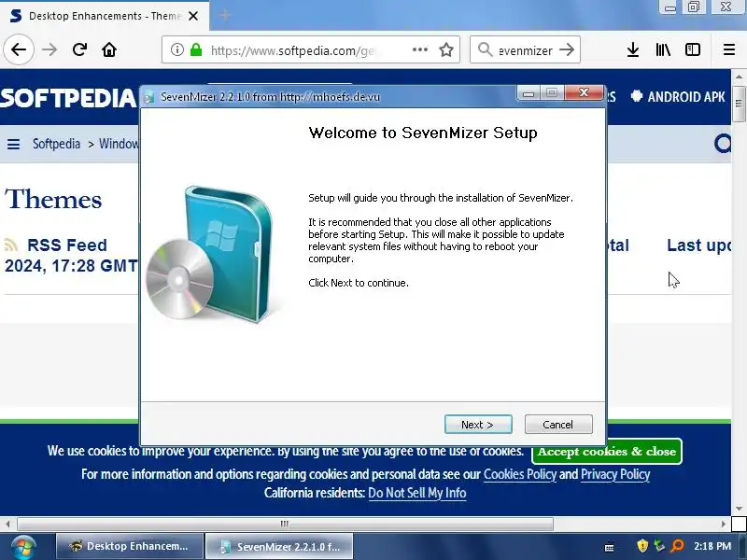
Task: Click the Last updated column header
Action: [x=698, y=245]
